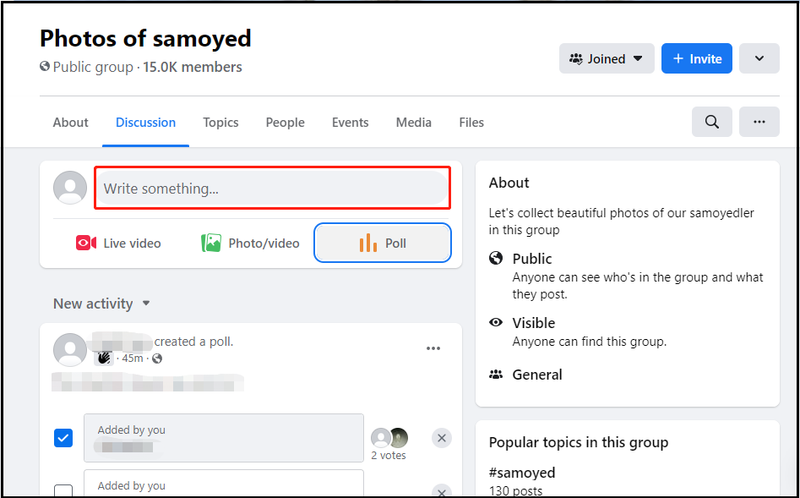Start a Live video post
The image size is (800, 498).
[118, 243]
